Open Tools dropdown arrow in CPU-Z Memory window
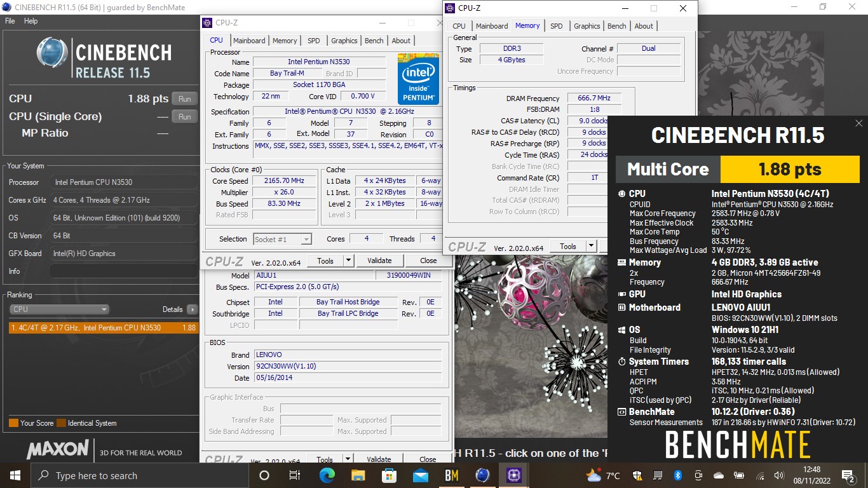The image size is (868, 488). [591, 247]
